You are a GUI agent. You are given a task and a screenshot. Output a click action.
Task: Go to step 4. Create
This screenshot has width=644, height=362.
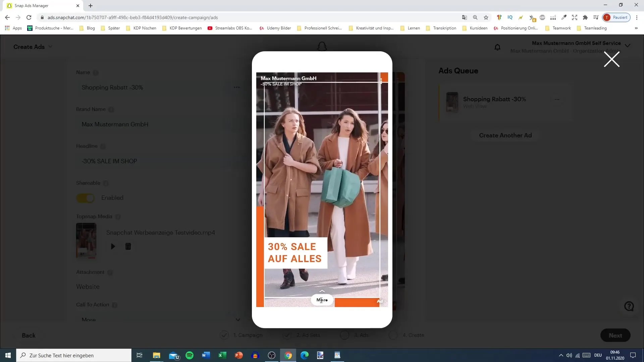coord(406,335)
